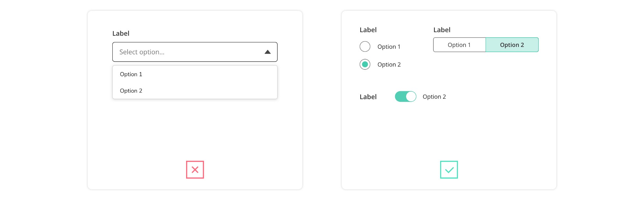This screenshot has height=200, width=644.
Task: Click the Label left of the toggle switch
Action: click(368, 97)
